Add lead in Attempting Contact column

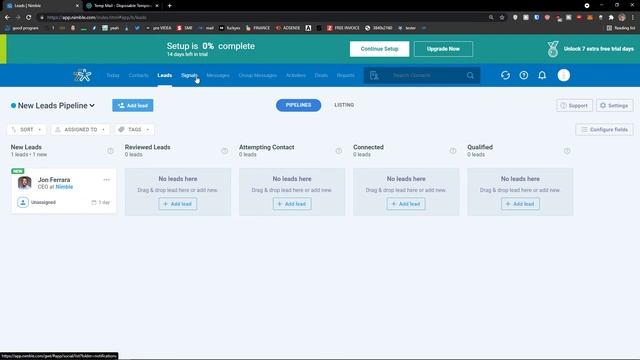pos(292,204)
